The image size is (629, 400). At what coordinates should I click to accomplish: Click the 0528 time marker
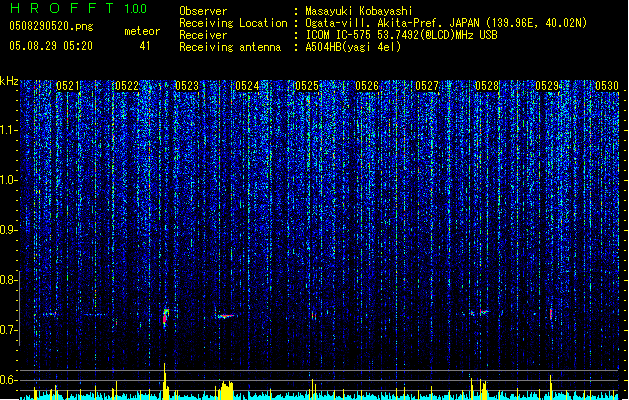pyautogui.click(x=487, y=86)
